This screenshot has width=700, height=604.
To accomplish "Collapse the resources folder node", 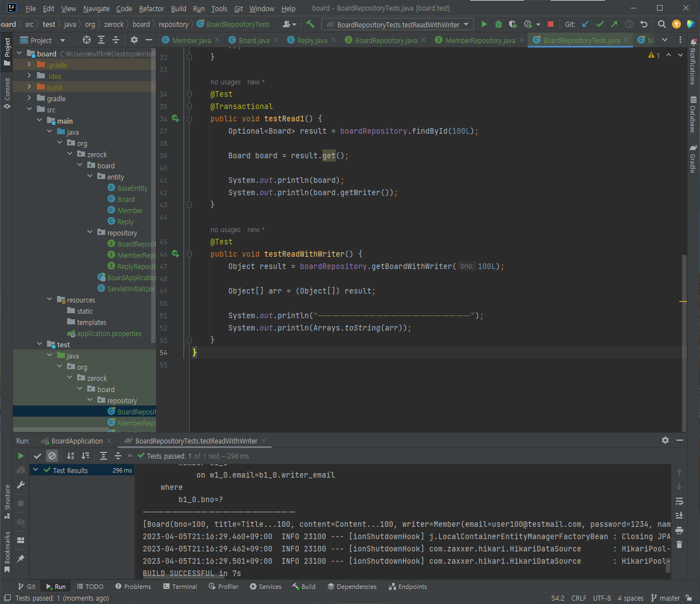I will (49, 299).
